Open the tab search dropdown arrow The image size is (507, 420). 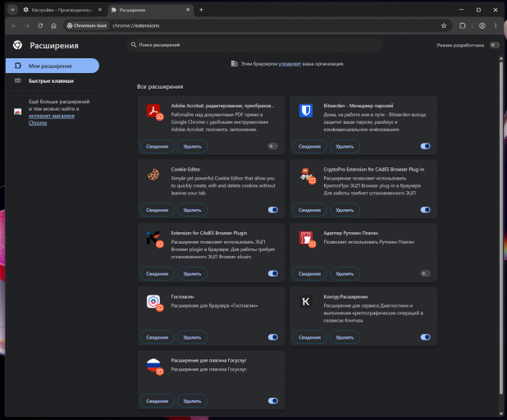point(12,10)
